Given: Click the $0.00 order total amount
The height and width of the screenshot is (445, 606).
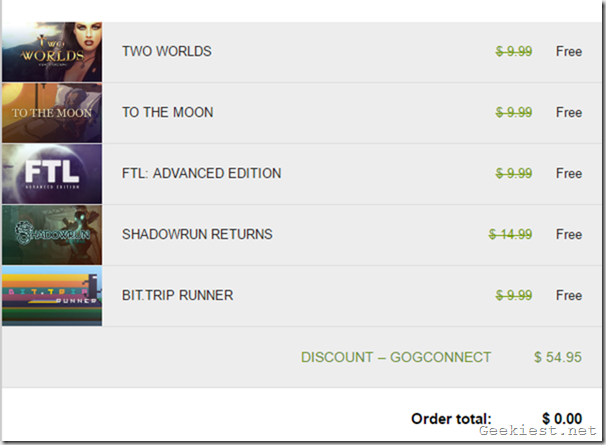Looking at the screenshot, I should coord(561,418).
